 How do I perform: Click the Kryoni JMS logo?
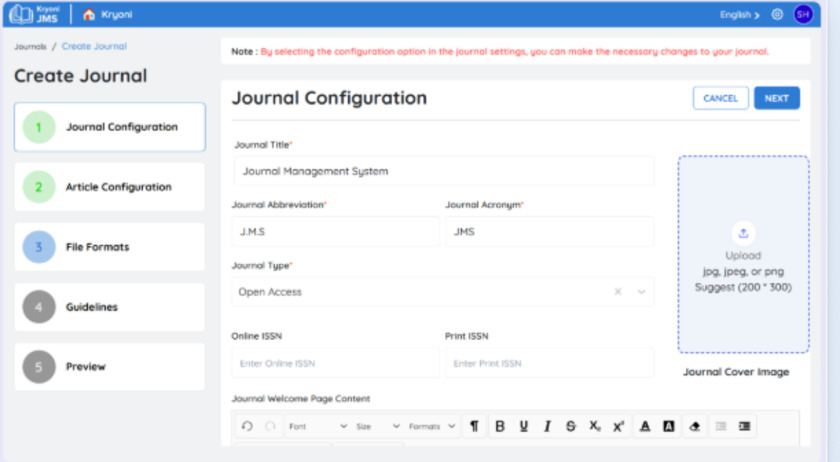click(35, 14)
